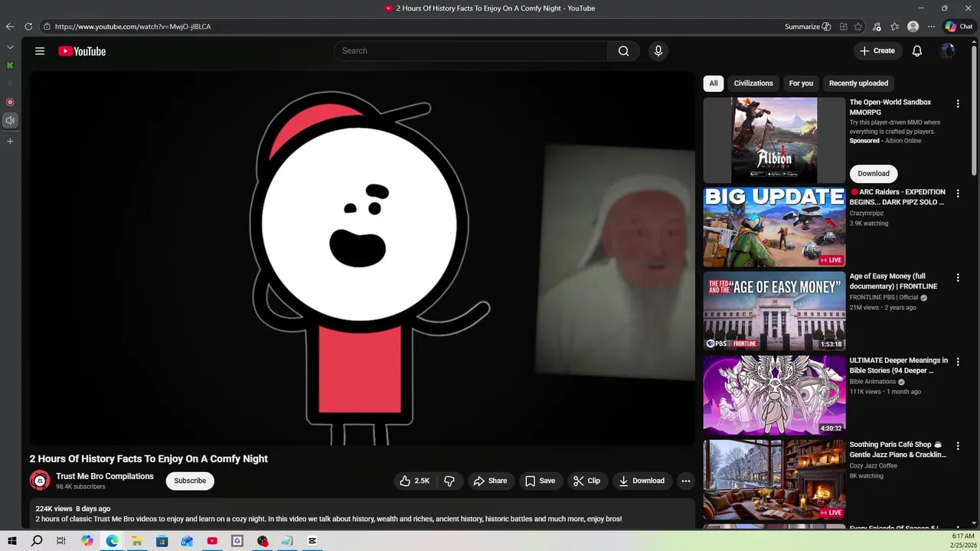
Task: Open the media control music-note icon
Action: click(x=877, y=27)
